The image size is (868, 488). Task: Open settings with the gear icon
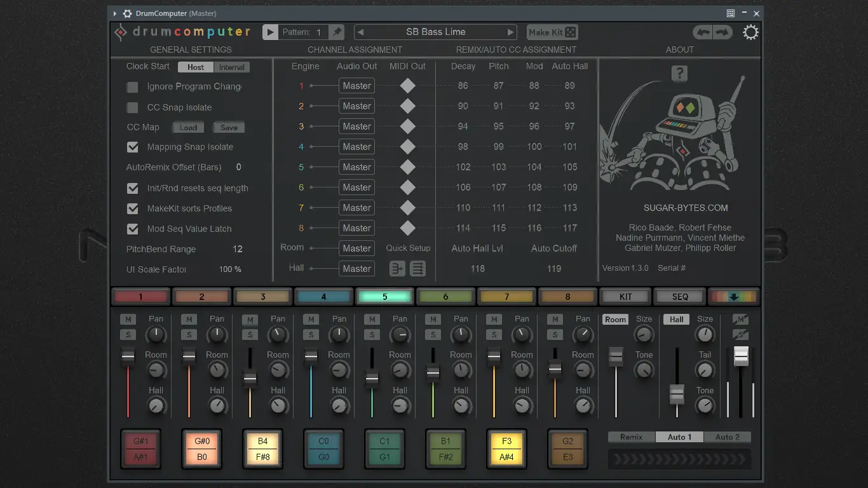pos(750,32)
